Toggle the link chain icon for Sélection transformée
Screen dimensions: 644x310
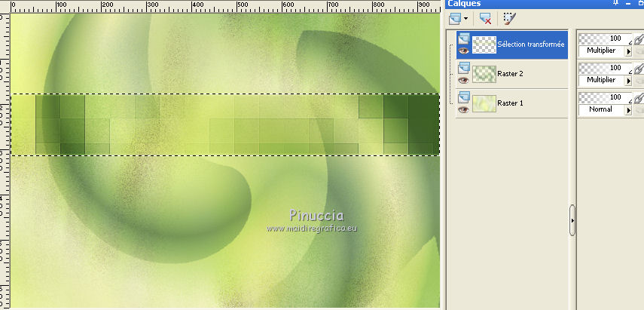(638, 39)
